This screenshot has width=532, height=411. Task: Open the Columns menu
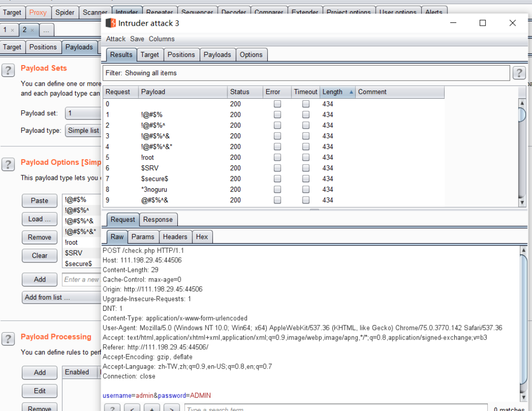(161, 39)
